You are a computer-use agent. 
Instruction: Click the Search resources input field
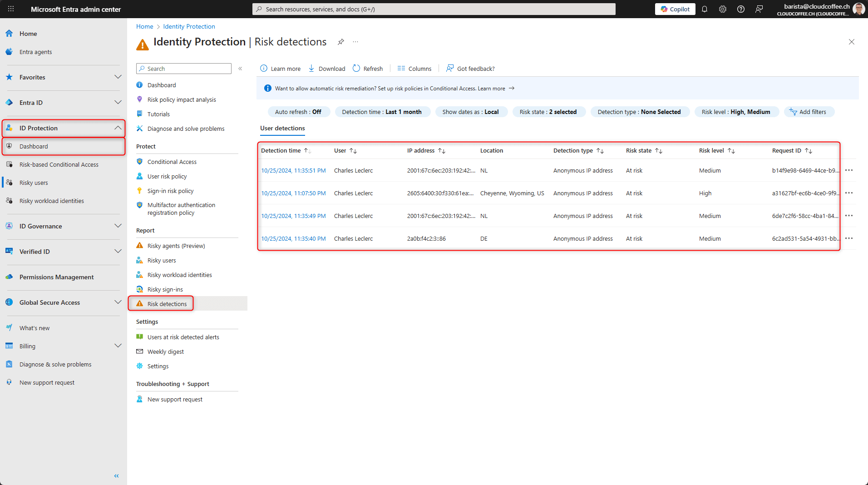point(433,9)
